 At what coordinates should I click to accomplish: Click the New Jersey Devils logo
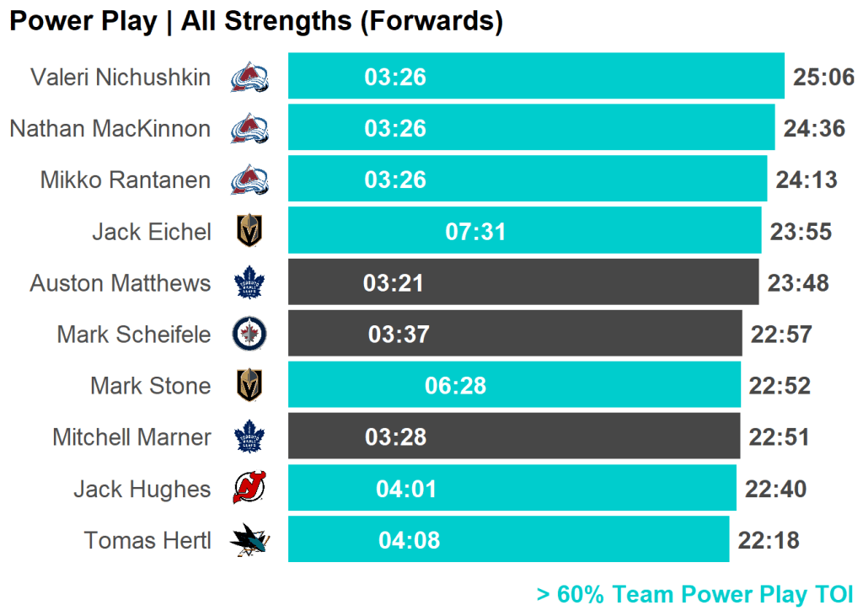(x=249, y=489)
